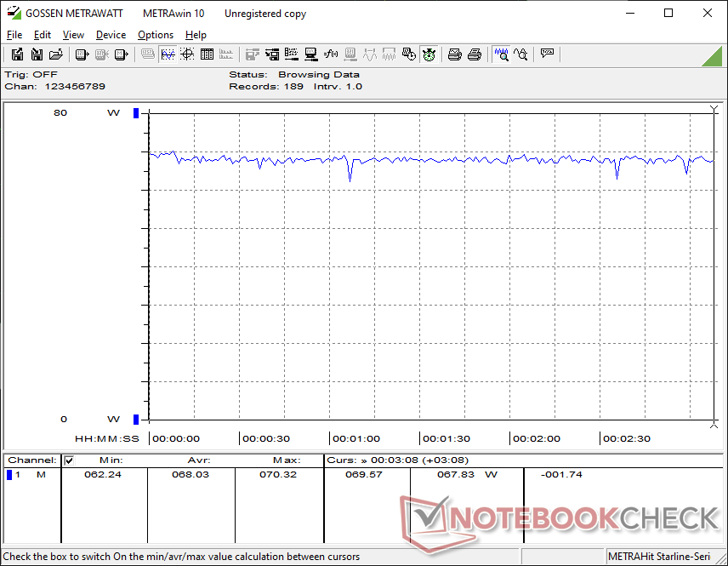The height and width of the screenshot is (566, 728).
Task: Open the File menu
Action: point(14,35)
